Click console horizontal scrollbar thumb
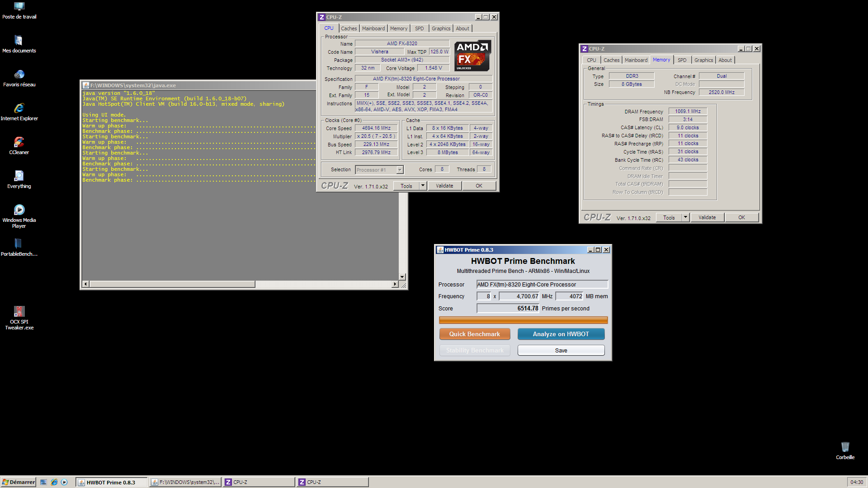This screenshot has height=488, width=868. (x=172, y=284)
